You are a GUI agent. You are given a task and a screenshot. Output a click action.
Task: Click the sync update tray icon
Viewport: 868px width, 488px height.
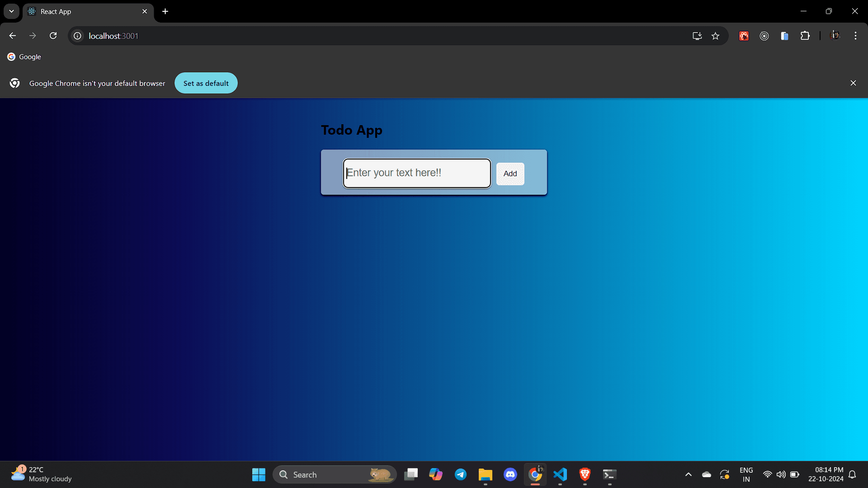725,474
